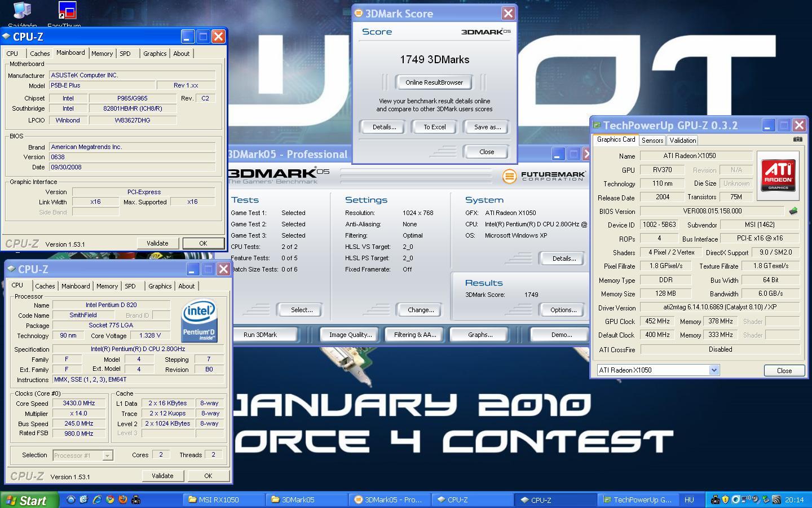Click the camera icon in quick launch

point(136,500)
